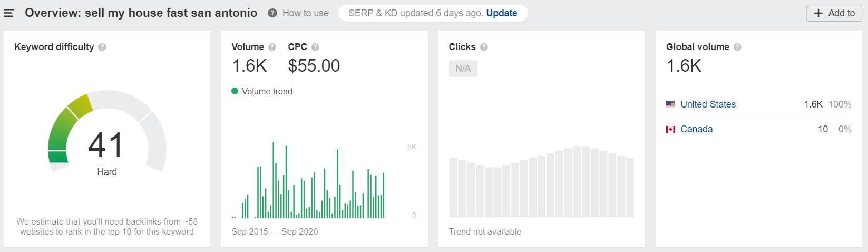
Task: Toggle the Volume trend legend dot
Action: [235, 91]
